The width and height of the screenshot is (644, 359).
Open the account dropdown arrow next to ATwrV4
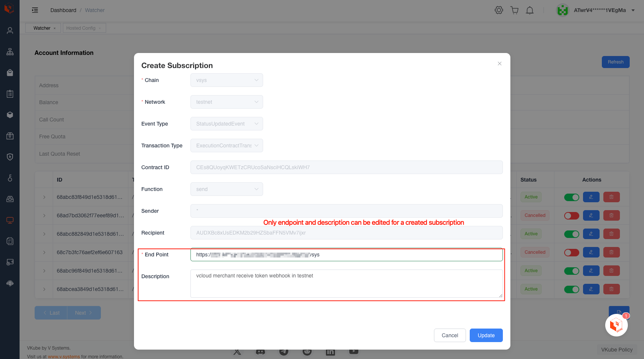(633, 11)
